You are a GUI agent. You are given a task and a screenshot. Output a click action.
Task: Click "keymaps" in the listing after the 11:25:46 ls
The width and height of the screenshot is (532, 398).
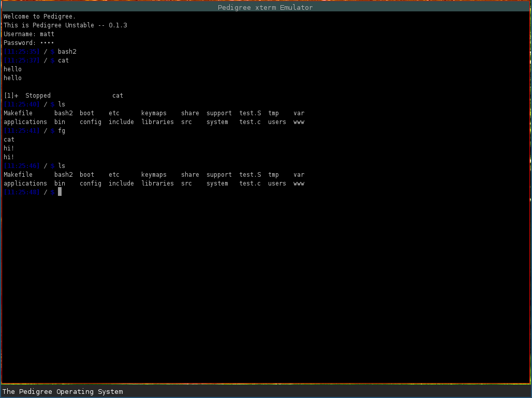tap(154, 175)
